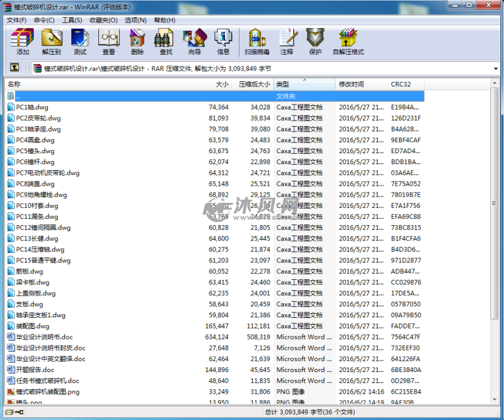Viewport: 504px width, 420px height.
Task: Sort by Name (名称) column header
Action: (97, 84)
